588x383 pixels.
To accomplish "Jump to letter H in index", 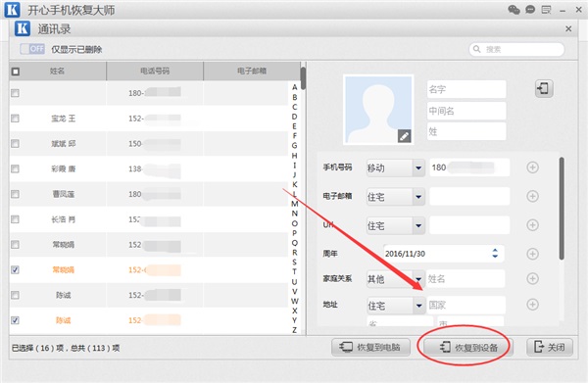I will click(x=294, y=156).
